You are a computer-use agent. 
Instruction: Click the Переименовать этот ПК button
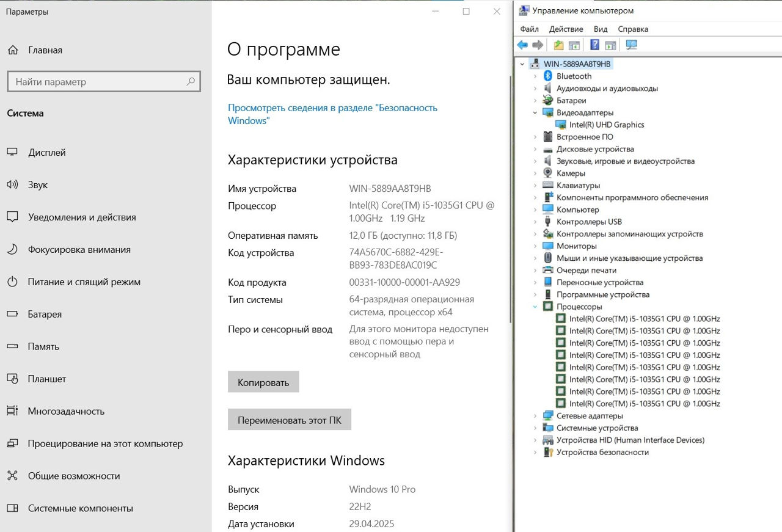[290, 420]
